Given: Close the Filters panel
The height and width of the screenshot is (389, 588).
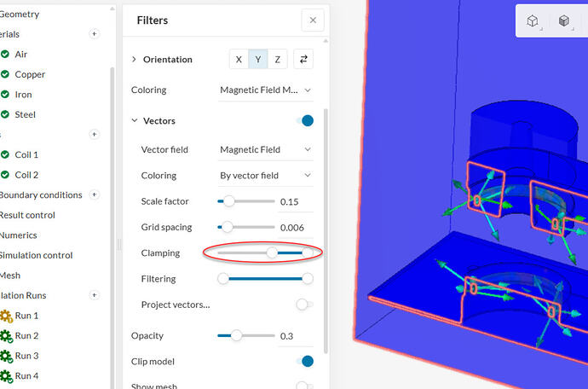Looking at the screenshot, I should 313,20.
